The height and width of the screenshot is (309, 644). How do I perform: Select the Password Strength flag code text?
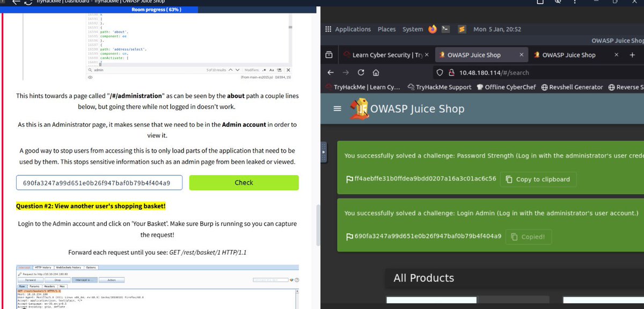[x=425, y=179]
